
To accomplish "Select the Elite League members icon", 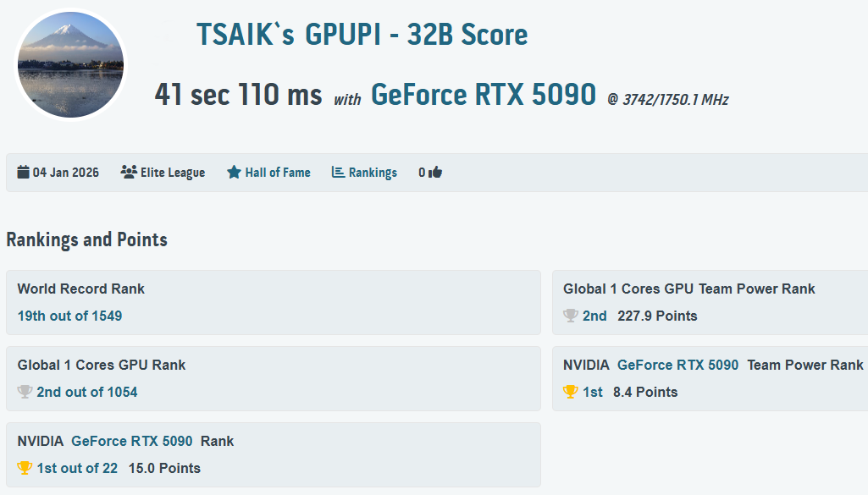I will point(127,171).
